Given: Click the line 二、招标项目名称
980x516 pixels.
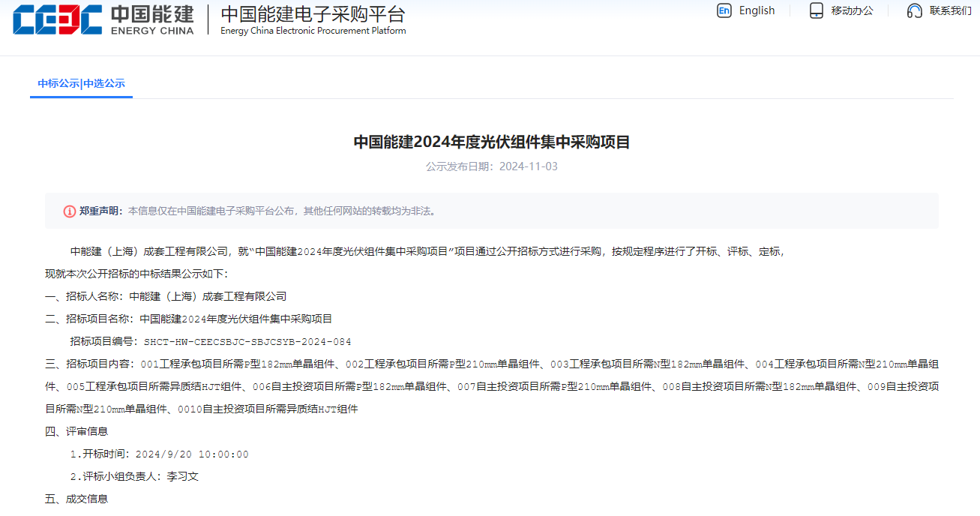Looking at the screenshot, I should pos(189,319).
